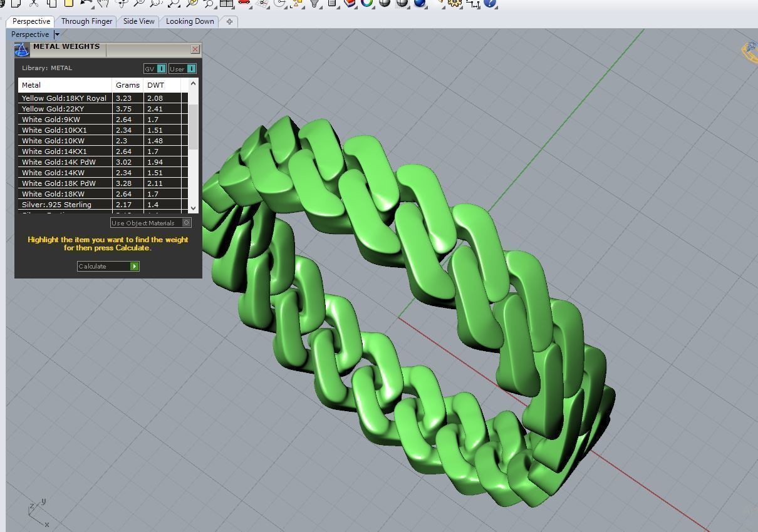Click the four-viewports layout icon

tap(226, 3)
